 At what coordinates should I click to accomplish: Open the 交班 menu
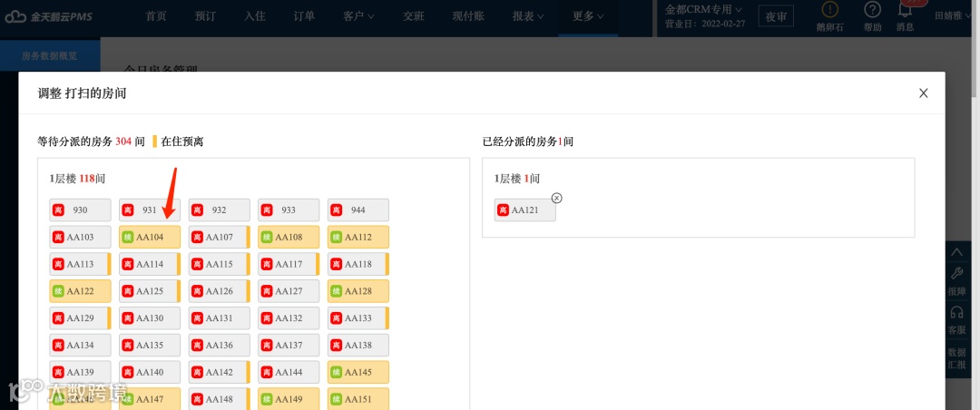[x=413, y=16]
